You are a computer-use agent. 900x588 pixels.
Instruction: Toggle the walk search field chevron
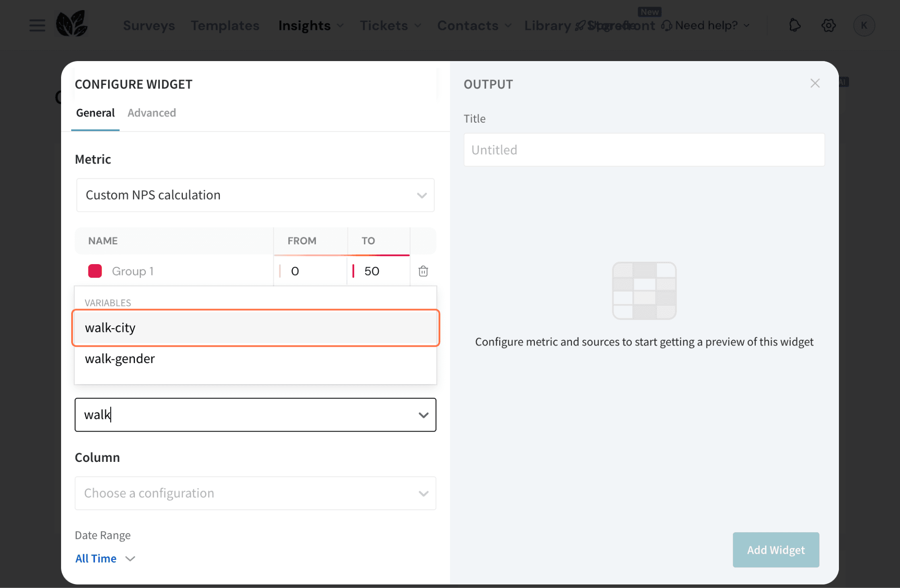pyautogui.click(x=423, y=415)
